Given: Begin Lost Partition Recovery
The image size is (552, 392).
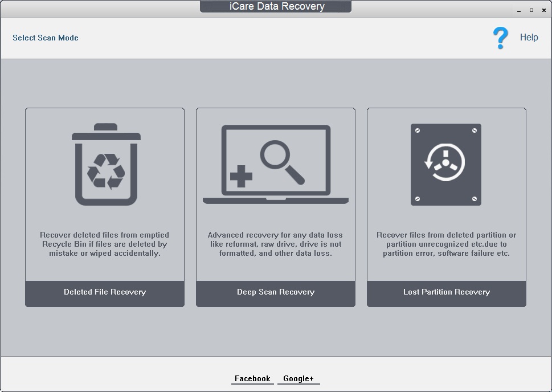Looking at the screenshot, I should click(x=446, y=292).
